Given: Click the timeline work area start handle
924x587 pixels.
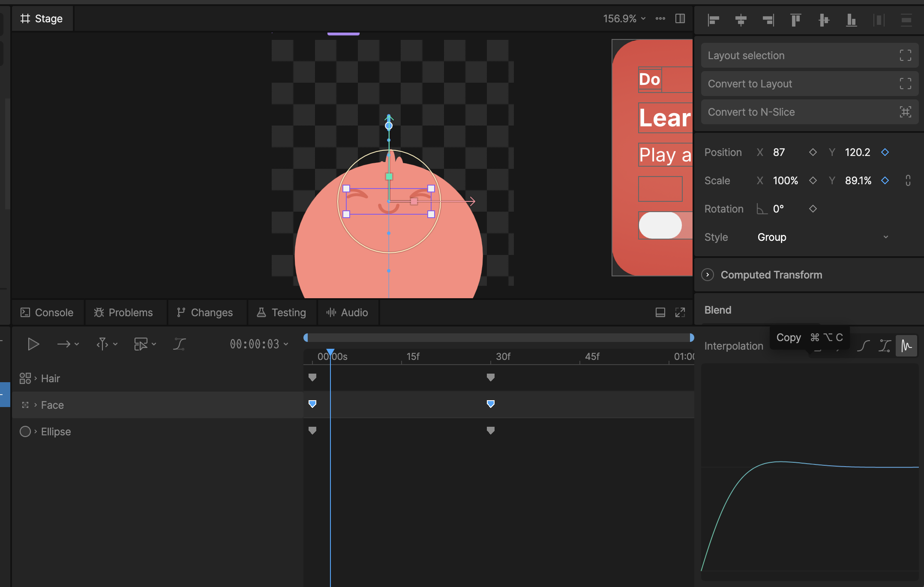Looking at the screenshot, I should (x=306, y=338).
